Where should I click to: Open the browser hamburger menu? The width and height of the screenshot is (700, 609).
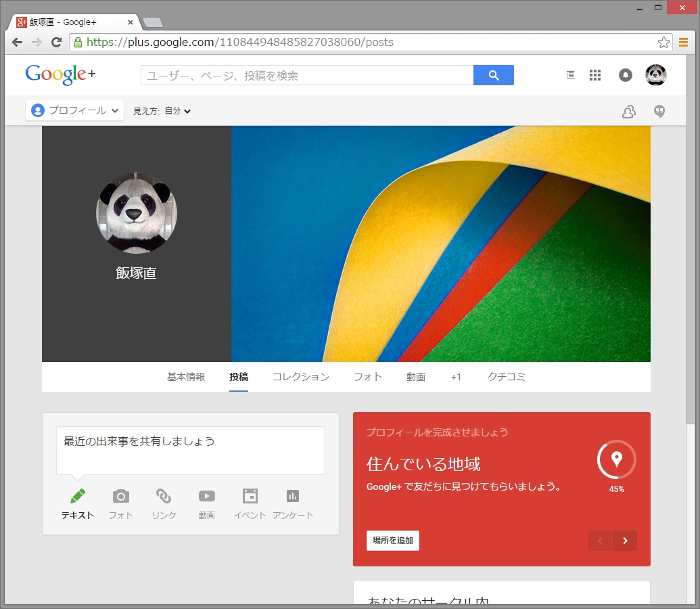(x=684, y=42)
